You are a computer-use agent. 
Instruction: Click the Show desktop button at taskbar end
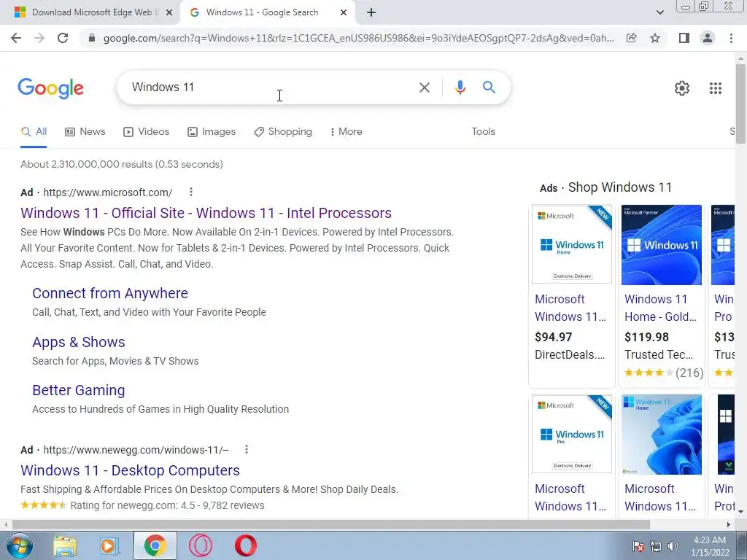pos(743,545)
